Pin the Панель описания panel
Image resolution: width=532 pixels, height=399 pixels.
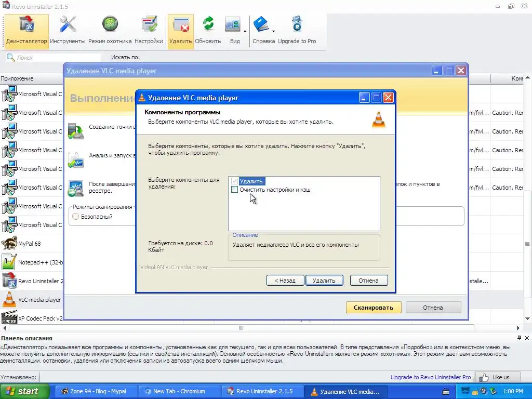pos(519,338)
